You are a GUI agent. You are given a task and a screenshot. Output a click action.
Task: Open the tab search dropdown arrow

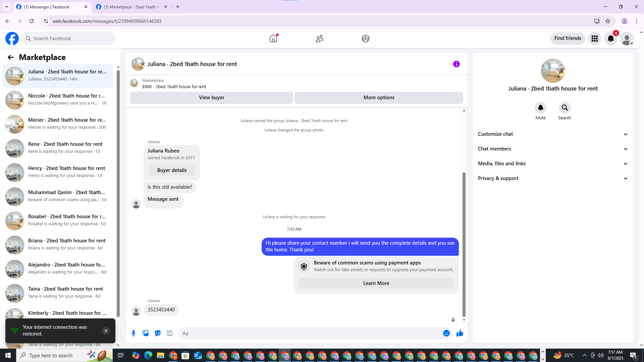[7, 7]
